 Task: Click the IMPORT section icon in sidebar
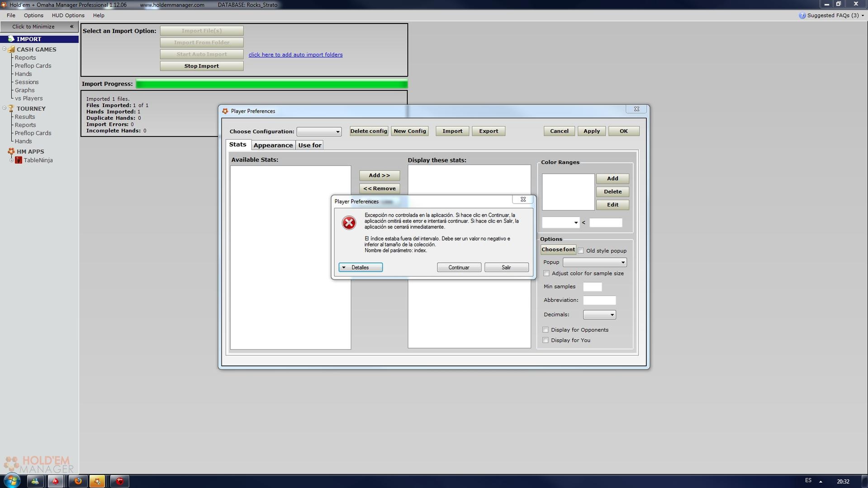[11, 39]
